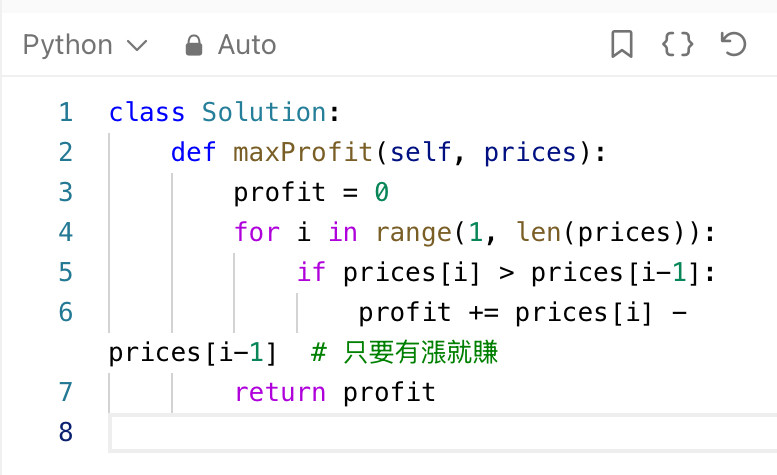Click the bookmark icon in toolbar
The width and height of the screenshot is (777, 475).
(622, 45)
